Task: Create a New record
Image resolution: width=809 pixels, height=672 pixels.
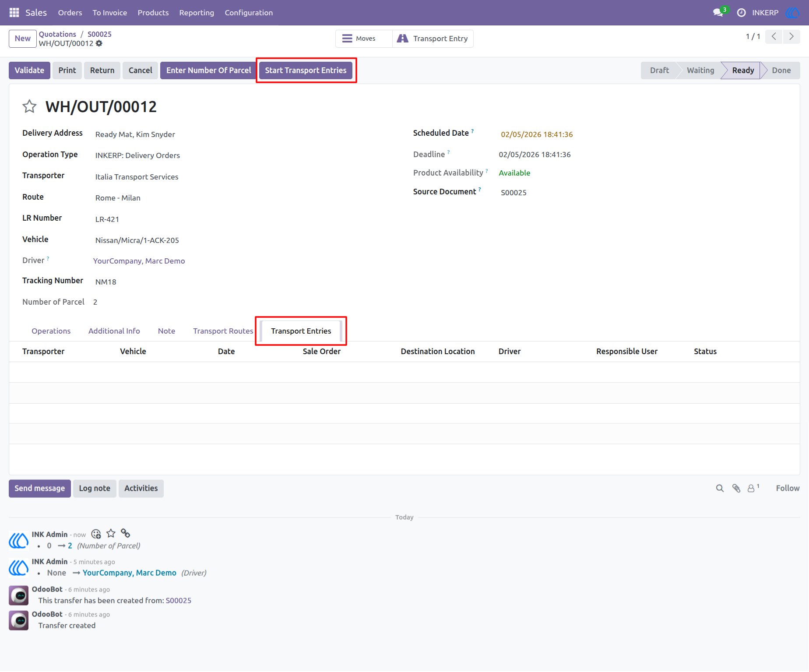Action: tap(22, 39)
